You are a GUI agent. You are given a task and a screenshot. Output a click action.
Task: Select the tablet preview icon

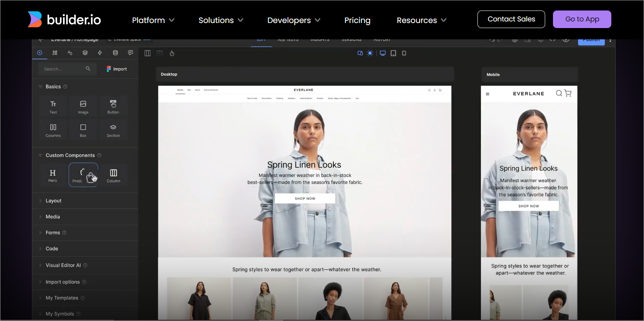pyautogui.click(x=393, y=53)
